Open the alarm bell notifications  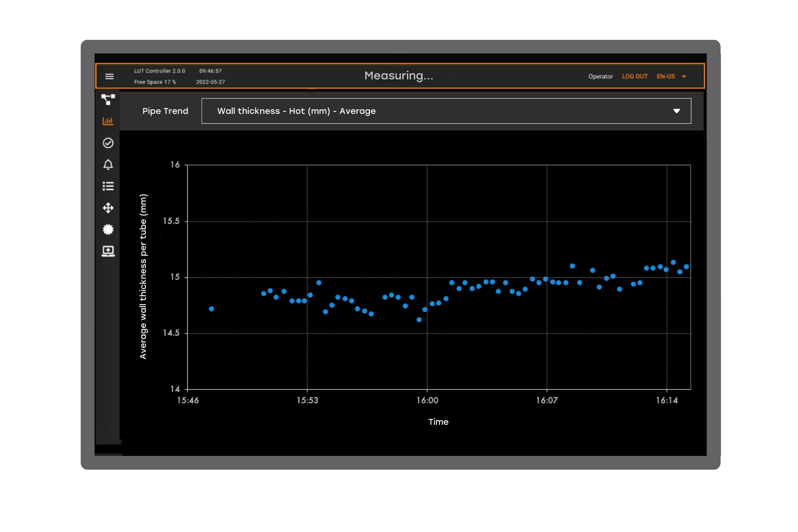coord(108,165)
